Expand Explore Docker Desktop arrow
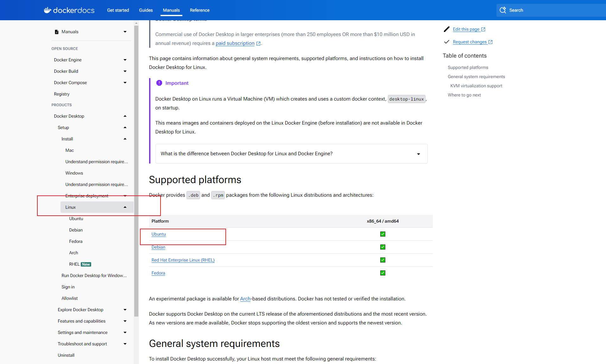 [x=125, y=310]
